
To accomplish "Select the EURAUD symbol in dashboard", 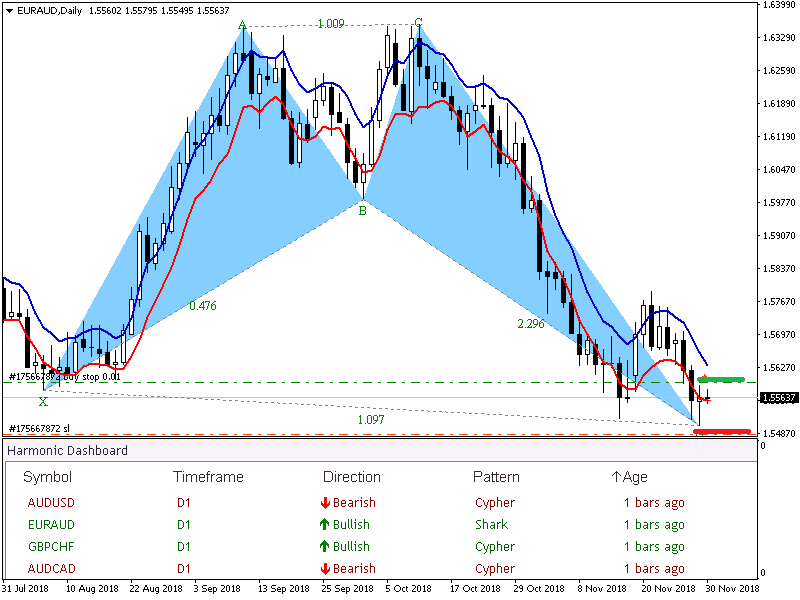I will (x=51, y=524).
